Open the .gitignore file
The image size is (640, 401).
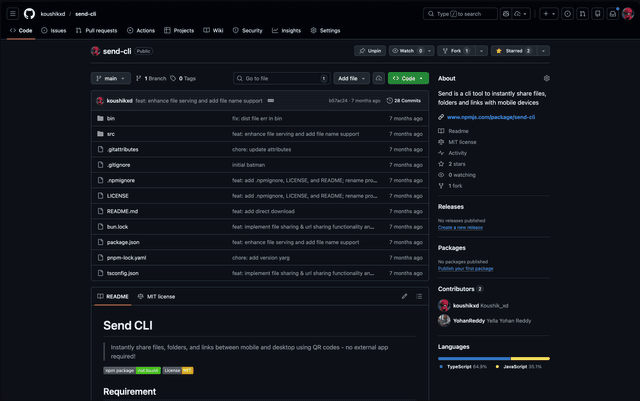(118, 165)
